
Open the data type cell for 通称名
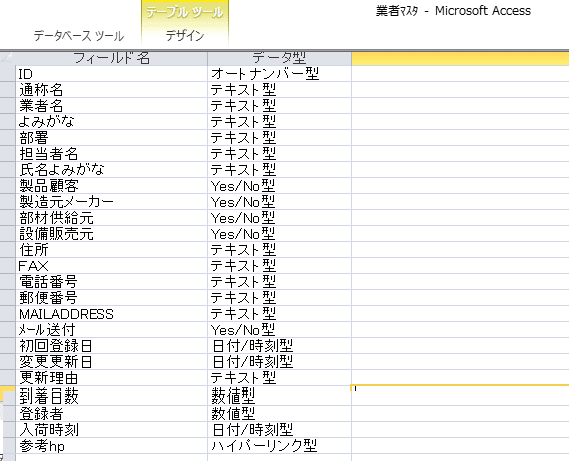pyautogui.click(x=279, y=90)
